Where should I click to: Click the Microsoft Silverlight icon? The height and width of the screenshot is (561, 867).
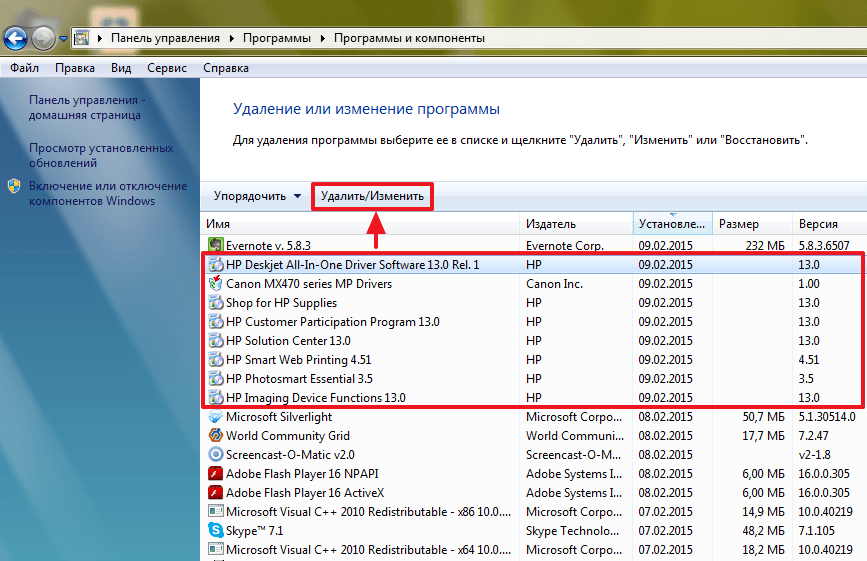pos(216,417)
